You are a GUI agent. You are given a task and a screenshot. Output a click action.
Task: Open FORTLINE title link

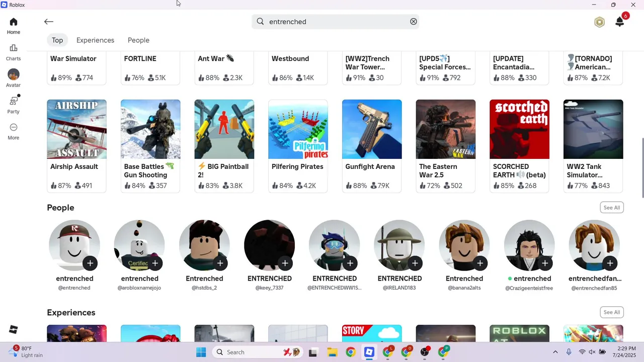pos(140,59)
